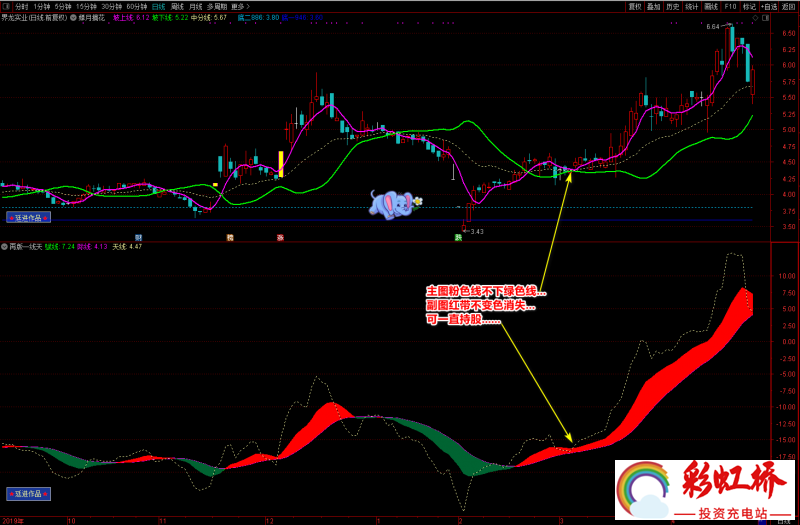Switch to 1分钟 timeframe
Image resolution: width=800 pixels, height=525 pixels.
click(x=42, y=7)
